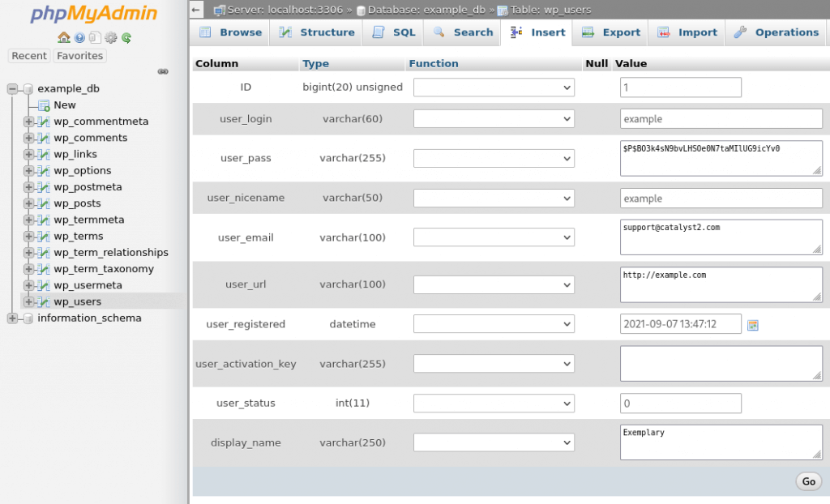The width and height of the screenshot is (830, 504).
Task: Open the phpMyAdmin documentation help icon
Action: (79, 37)
